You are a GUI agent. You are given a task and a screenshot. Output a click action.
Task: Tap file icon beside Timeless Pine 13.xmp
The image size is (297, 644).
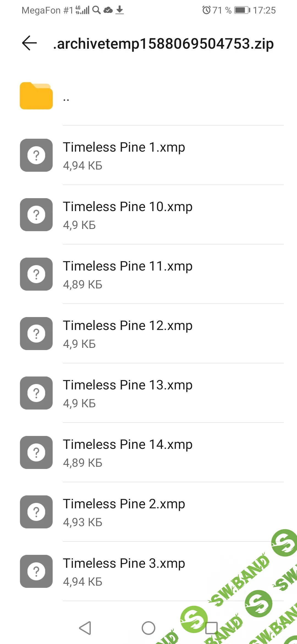[x=36, y=393]
